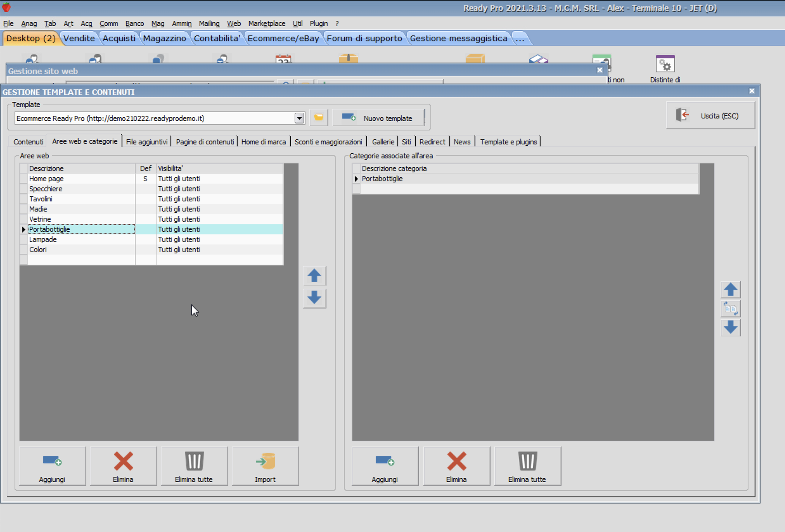
Task: Switch to Home di marca tab
Action: [264, 142]
